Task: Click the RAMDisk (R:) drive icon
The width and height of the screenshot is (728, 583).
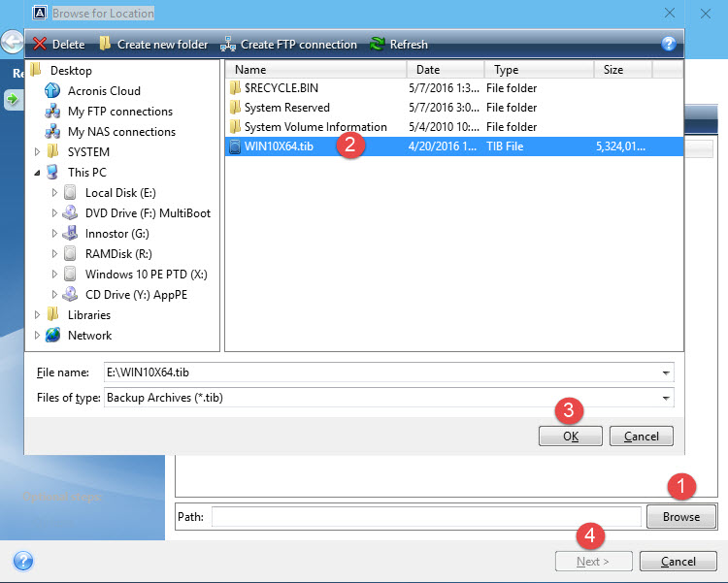Action: click(x=70, y=253)
